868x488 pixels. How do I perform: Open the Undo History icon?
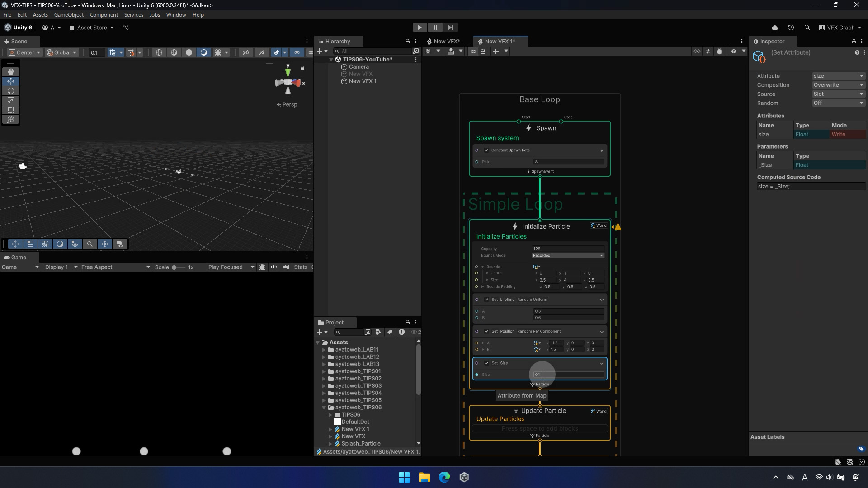click(791, 28)
